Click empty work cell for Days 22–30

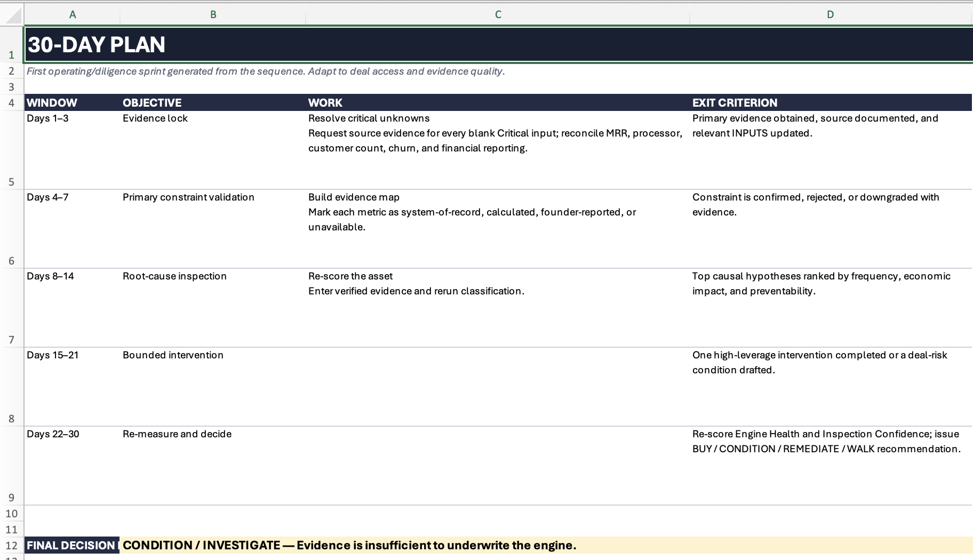(498, 466)
